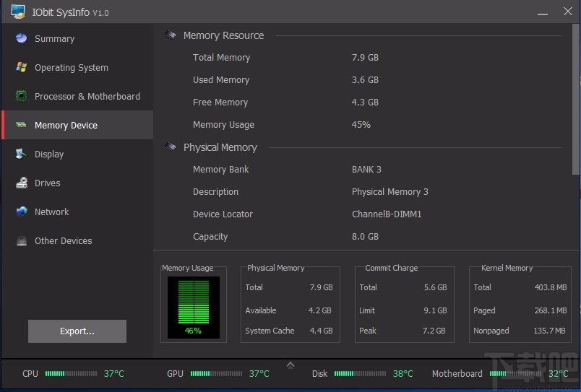The image size is (581, 392).
Task: Switch to Processor & Motherboard section
Action: 77,96
